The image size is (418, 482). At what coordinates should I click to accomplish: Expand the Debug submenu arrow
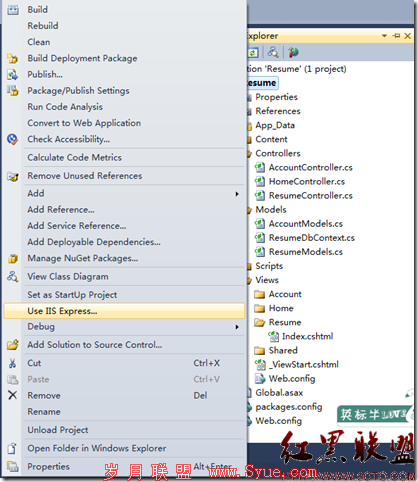tap(237, 327)
